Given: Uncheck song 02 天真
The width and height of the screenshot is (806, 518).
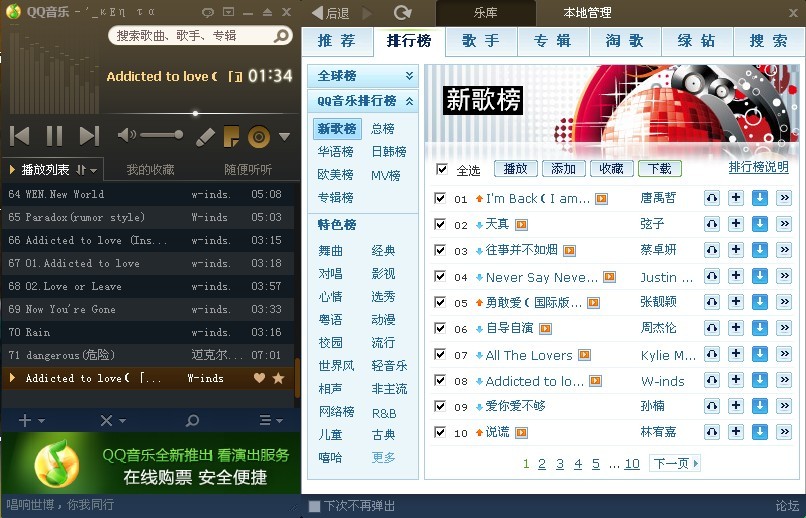Looking at the screenshot, I should pyautogui.click(x=440, y=224).
